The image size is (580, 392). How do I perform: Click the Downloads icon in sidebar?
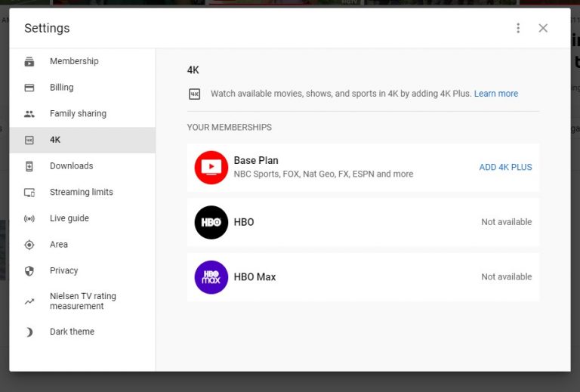click(x=29, y=166)
